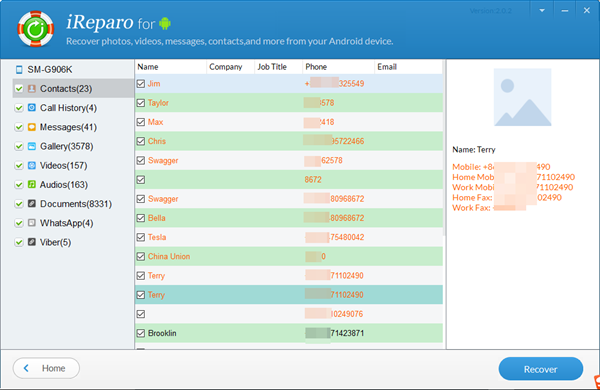Click the contact photo placeholder image
The width and height of the screenshot is (600, 390).
point(522,97)
